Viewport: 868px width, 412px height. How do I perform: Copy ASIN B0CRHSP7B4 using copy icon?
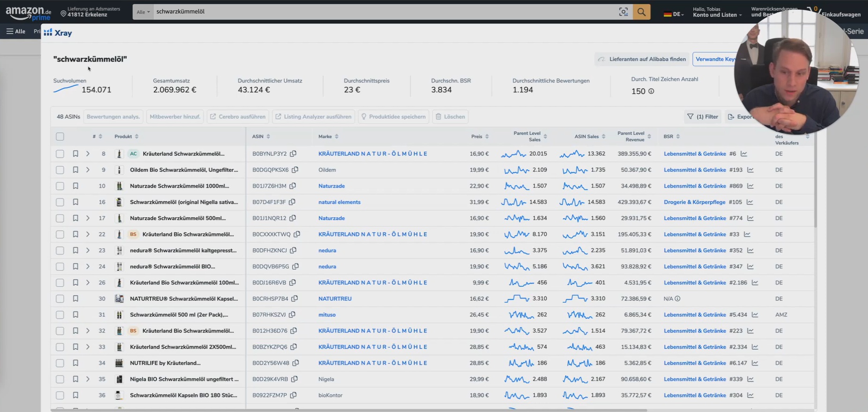pos(294,298)
